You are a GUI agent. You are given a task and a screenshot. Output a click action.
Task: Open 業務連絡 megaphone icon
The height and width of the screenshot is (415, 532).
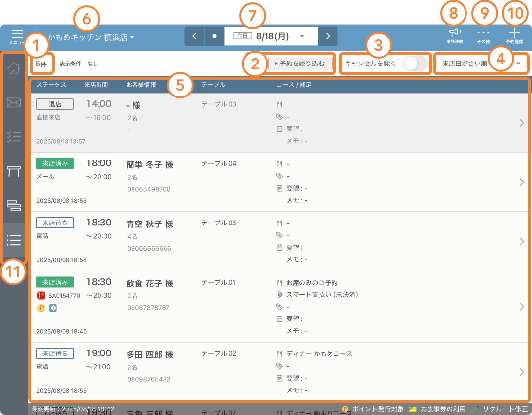tap(455, 33)
